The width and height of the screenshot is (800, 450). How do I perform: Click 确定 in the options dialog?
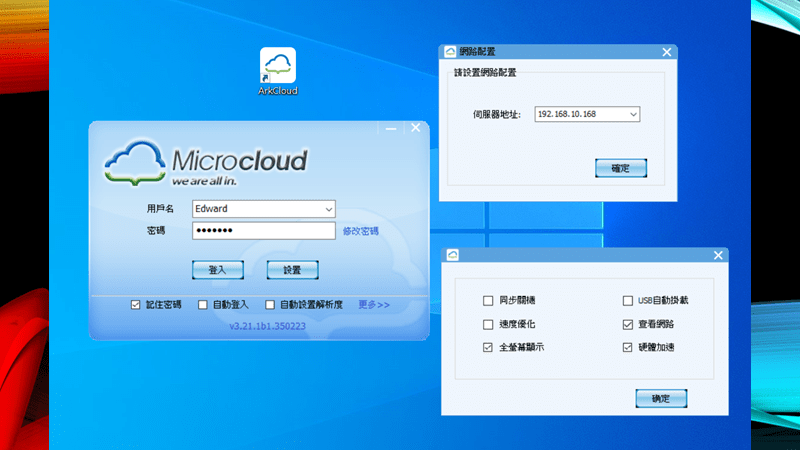pyautogui.click(x=661, y=398)
